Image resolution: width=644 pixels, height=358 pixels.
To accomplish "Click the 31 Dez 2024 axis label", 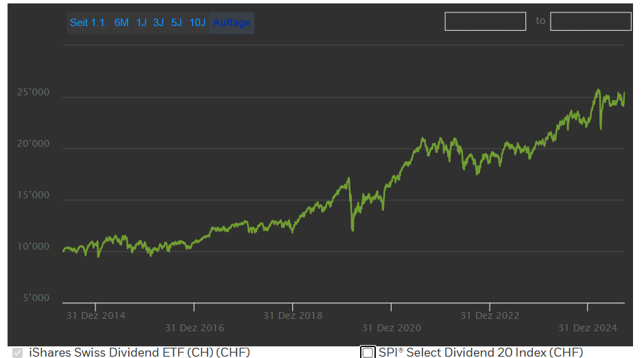I will [x=588, y=328].
